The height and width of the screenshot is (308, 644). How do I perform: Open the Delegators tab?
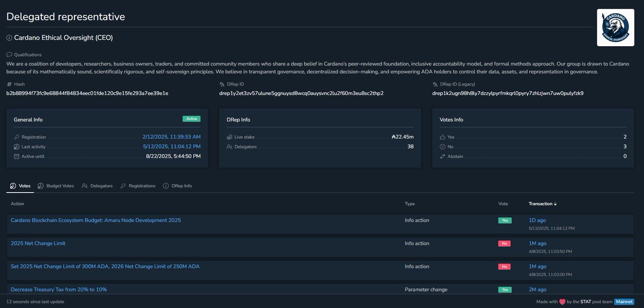click(x=97, y=186)
